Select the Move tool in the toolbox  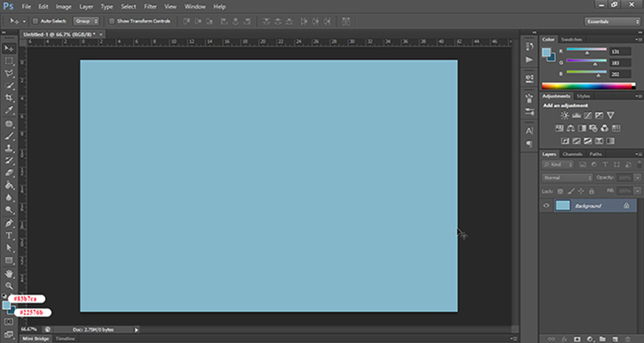(10, 48)
